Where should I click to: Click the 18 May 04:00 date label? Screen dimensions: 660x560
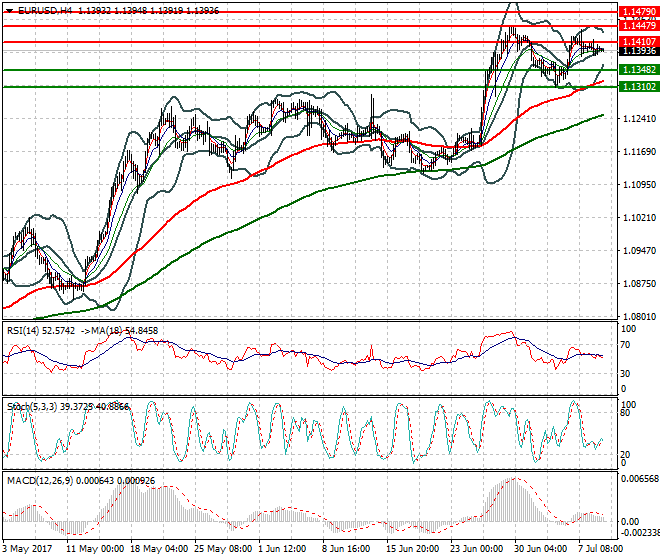coord(159,549)
